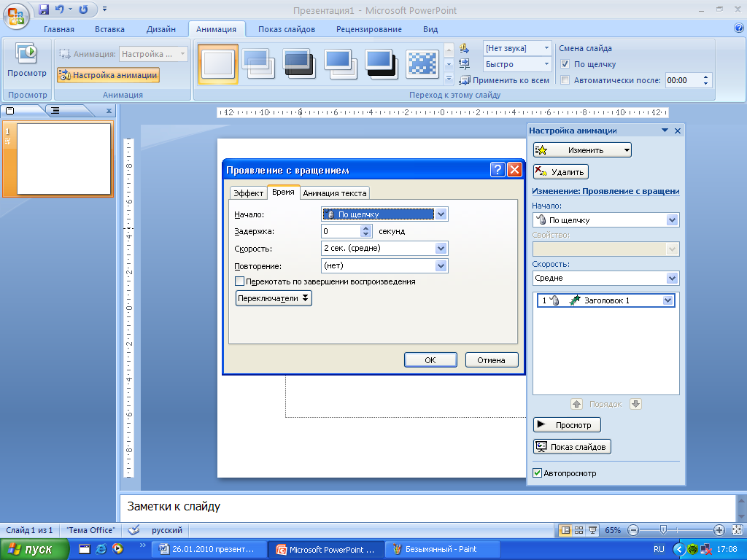Viewport: 747px width, 560px height.
Task: Confirm dialog with OK button
Action: (x=430, y=360)
